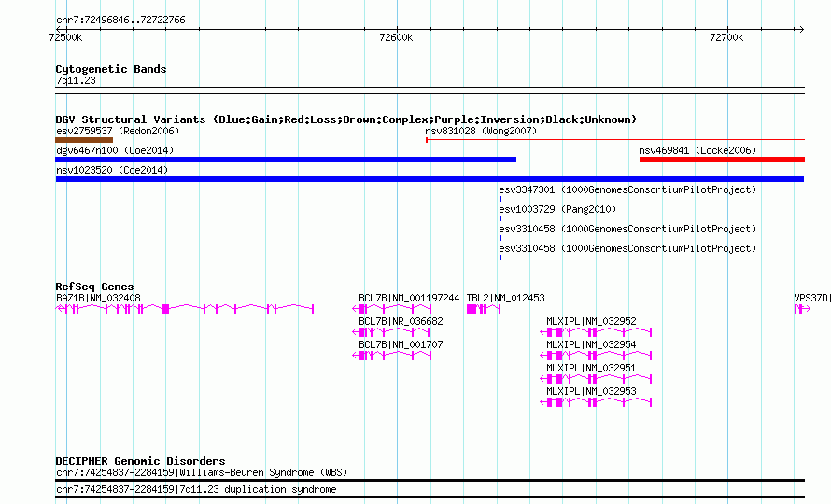Click the DECIPHER Genomic Disorders track title
This screenshot has width=831, height=504.
140,461
